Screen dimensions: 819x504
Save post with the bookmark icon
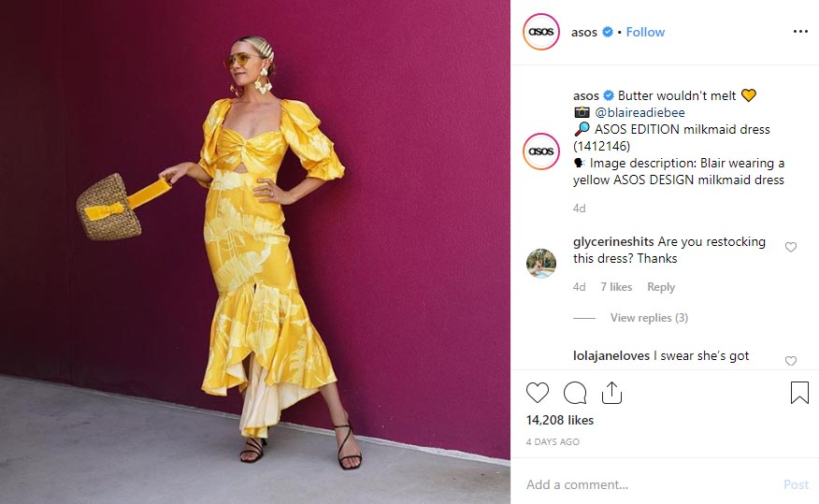point(799,393)
